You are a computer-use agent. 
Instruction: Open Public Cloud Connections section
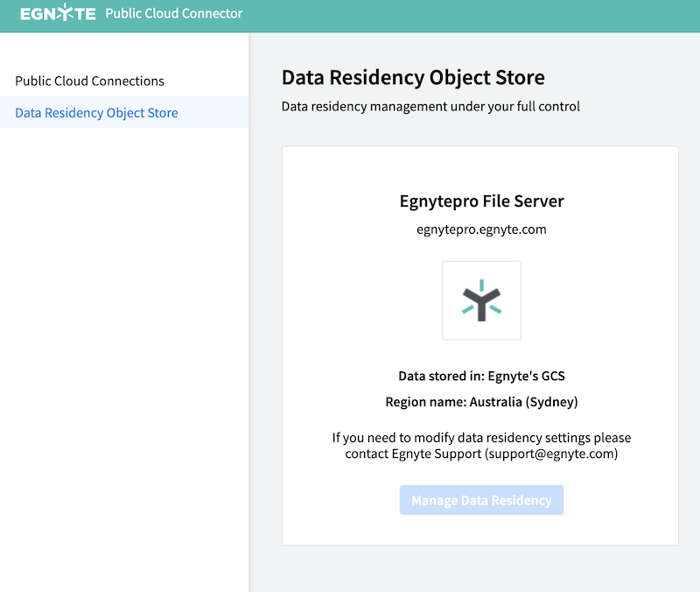point(90,81)
